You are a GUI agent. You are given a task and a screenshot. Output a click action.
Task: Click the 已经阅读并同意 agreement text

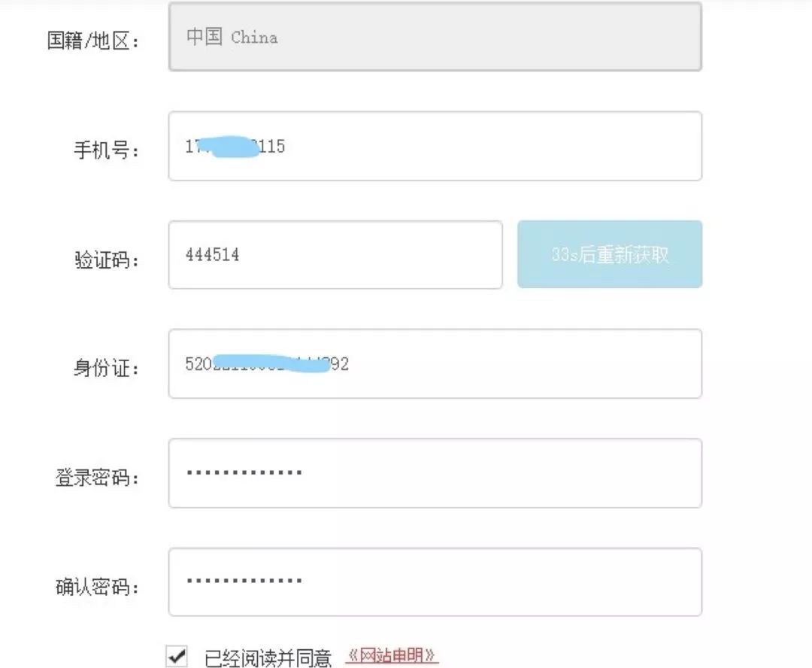click(267, 656)
